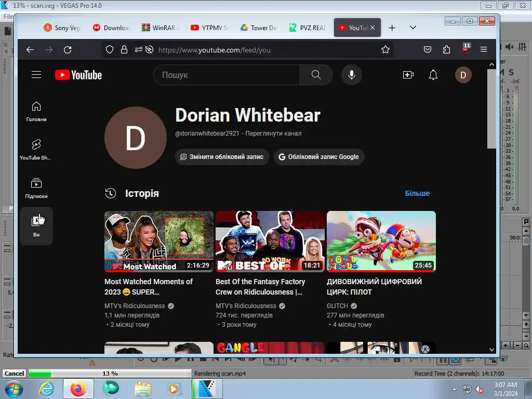Viewport: 532px width, 399px height.
Task: Open VEGAS Pro from taskbar
Action: pos(207,389)
